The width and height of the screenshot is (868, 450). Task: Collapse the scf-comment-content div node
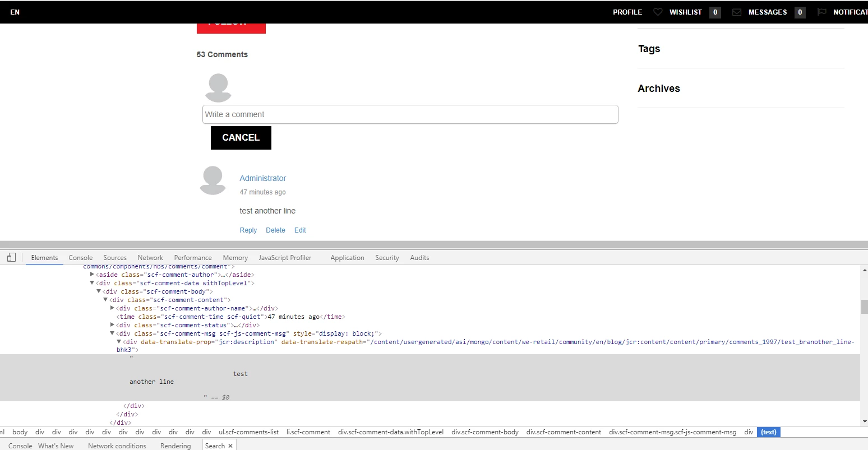coord(105,300)
